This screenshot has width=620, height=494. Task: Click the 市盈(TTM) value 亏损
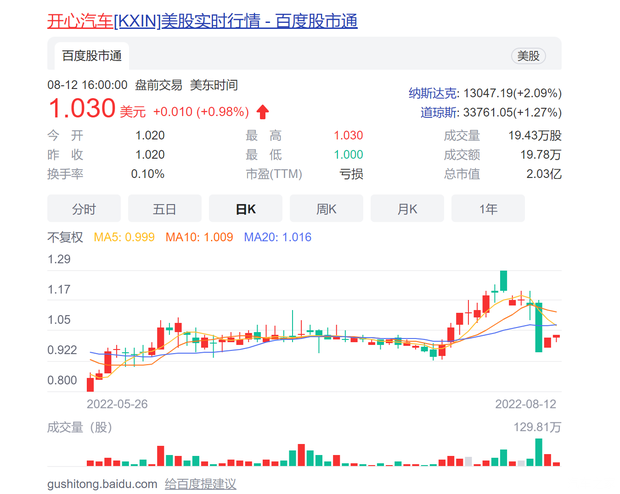click(351, 174)
